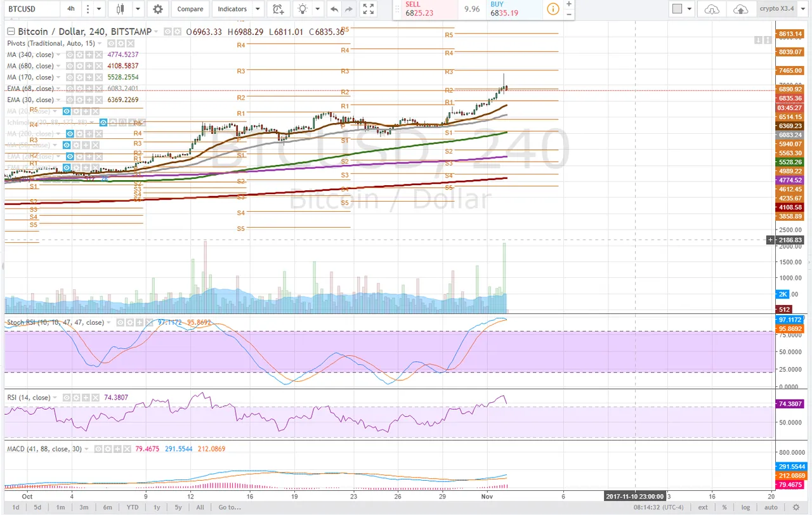Expand MA (340, close) options arrow
Viewport: 812px width, 515px height.
[x=58, y=55]
